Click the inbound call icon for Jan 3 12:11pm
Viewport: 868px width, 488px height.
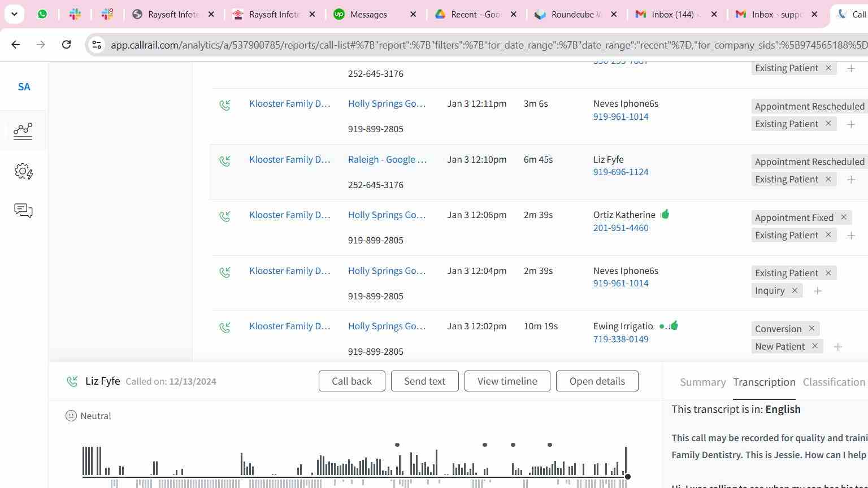point(225,105)
